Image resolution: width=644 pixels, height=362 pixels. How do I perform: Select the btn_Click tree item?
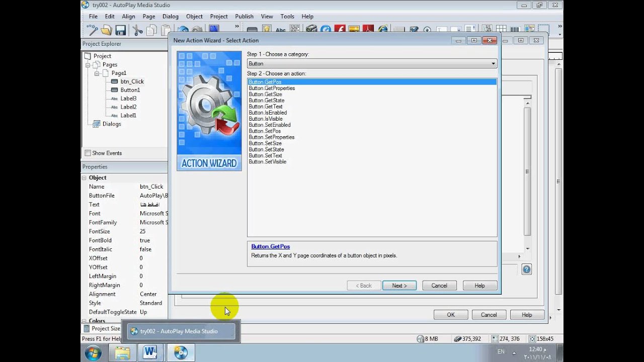tap(132, 81)
